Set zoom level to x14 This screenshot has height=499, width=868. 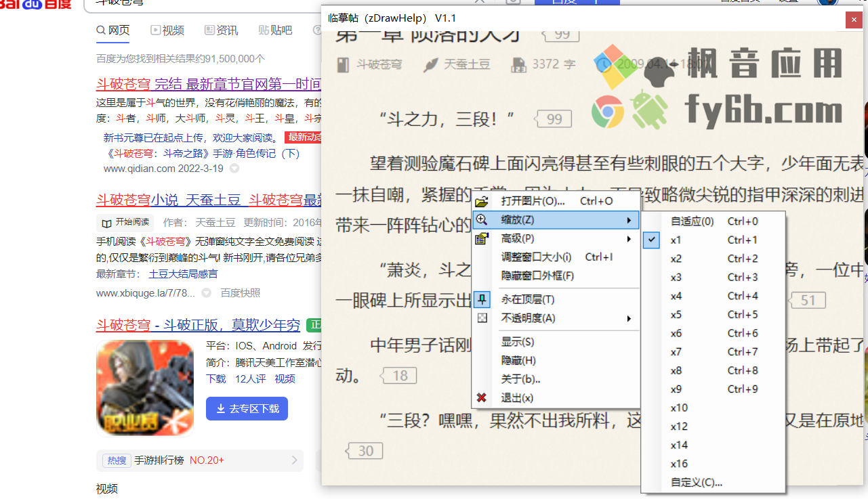tap(713, 445)
